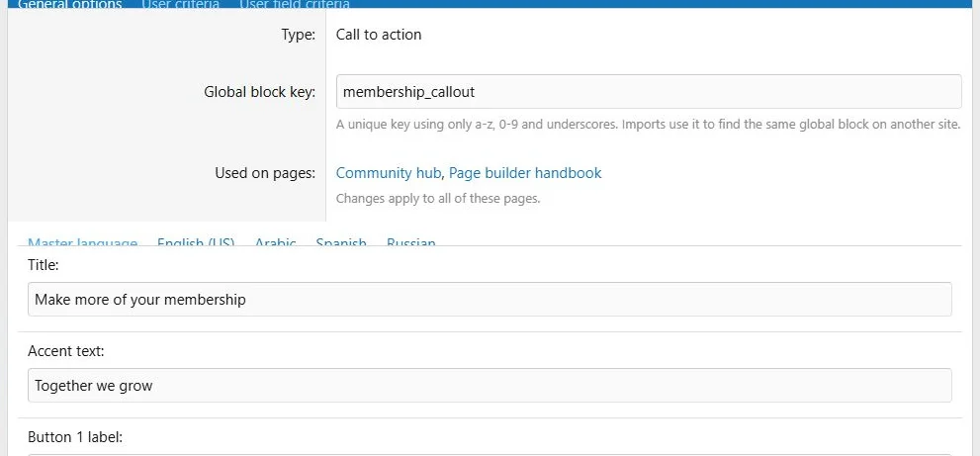Click the "Accent text:" field label
Image resolution: width=980 pixels, height=456 pixels.
coord(65,351)
